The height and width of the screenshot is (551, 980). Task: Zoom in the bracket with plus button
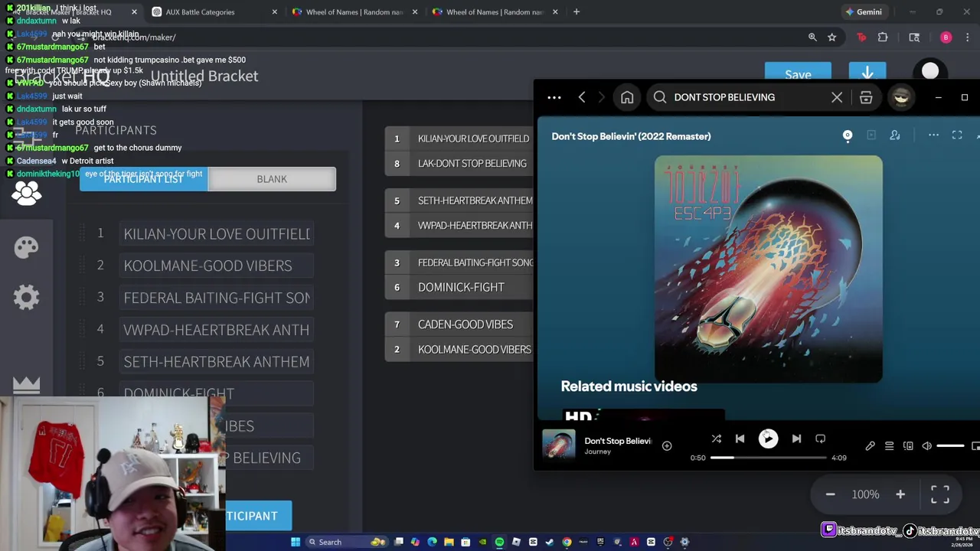click(900, 494)
